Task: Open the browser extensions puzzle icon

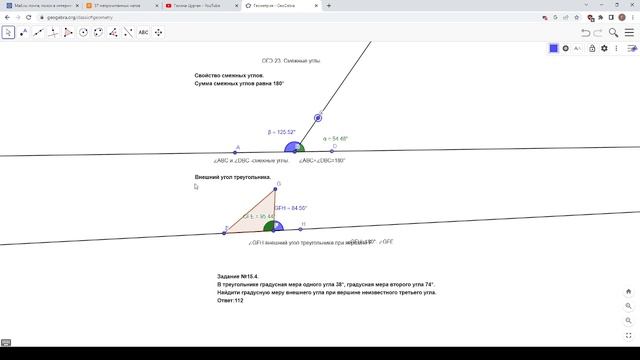Action: (600, 18)
